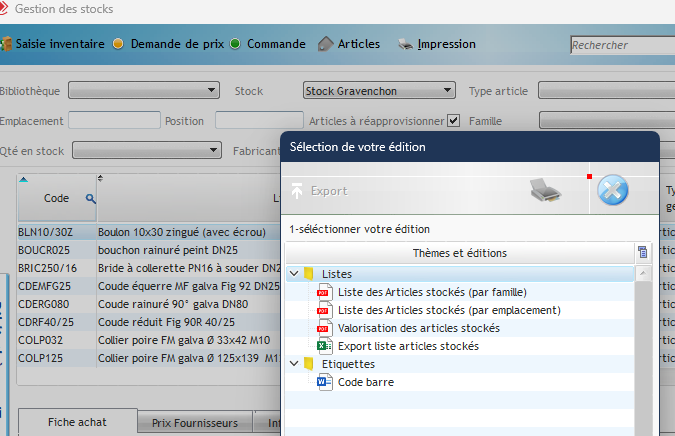The height and width of the screenshot is (436, 675).
Task: Click the Position input field
Action: 260,120
